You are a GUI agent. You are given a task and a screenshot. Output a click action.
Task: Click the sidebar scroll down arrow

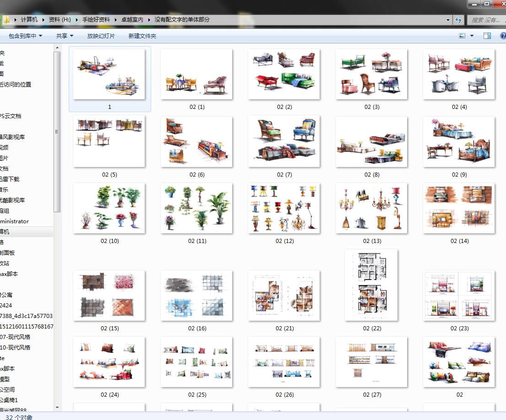(x=57, y=408)
